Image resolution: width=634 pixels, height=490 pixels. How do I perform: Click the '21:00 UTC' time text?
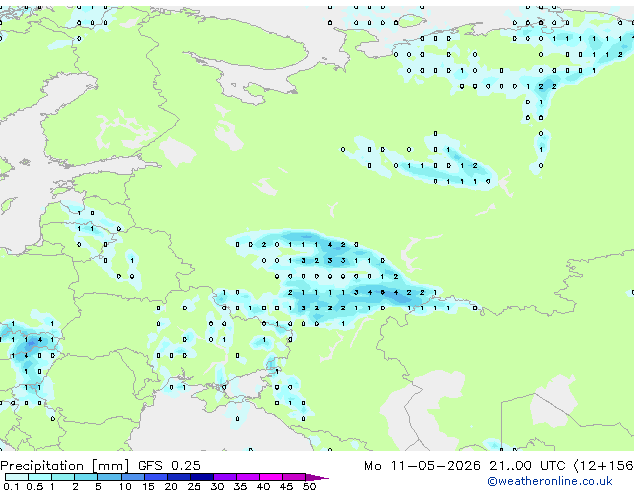pos(527,466)
